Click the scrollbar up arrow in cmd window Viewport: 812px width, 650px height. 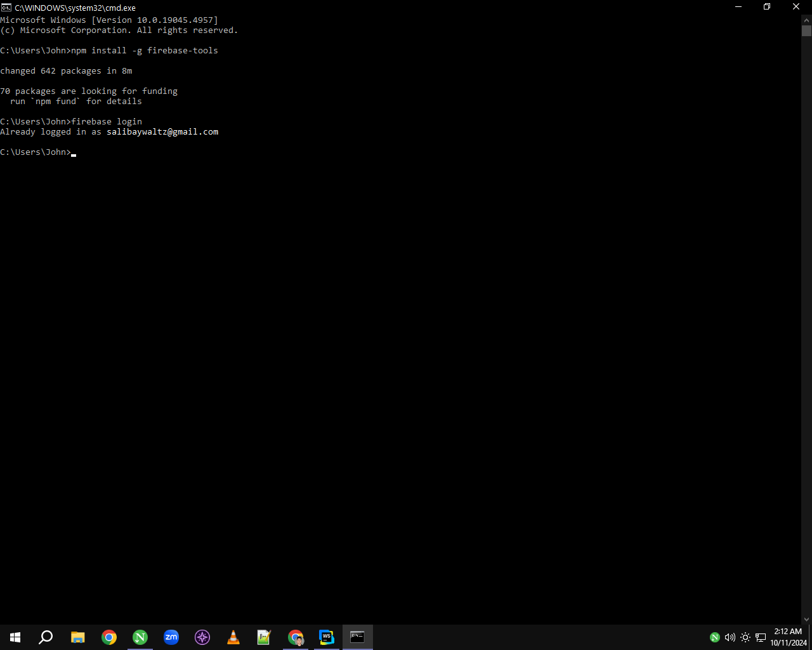[x=806, y=20]
